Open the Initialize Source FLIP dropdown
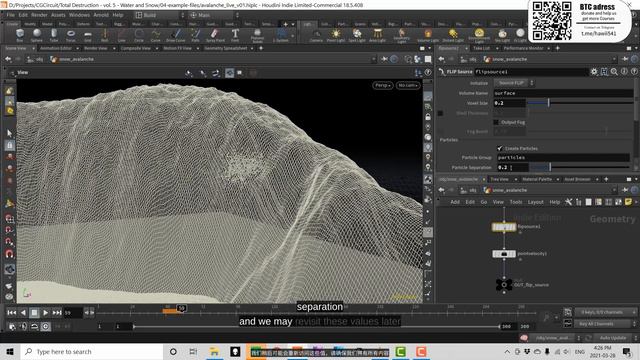This screenshot has height=360, width=640. [x=514, y=83]
